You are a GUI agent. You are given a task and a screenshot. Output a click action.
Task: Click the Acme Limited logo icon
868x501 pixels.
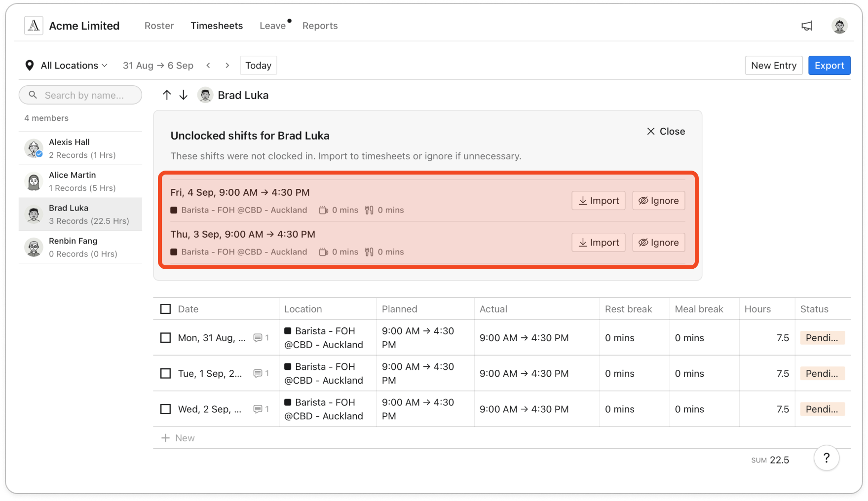34,26
